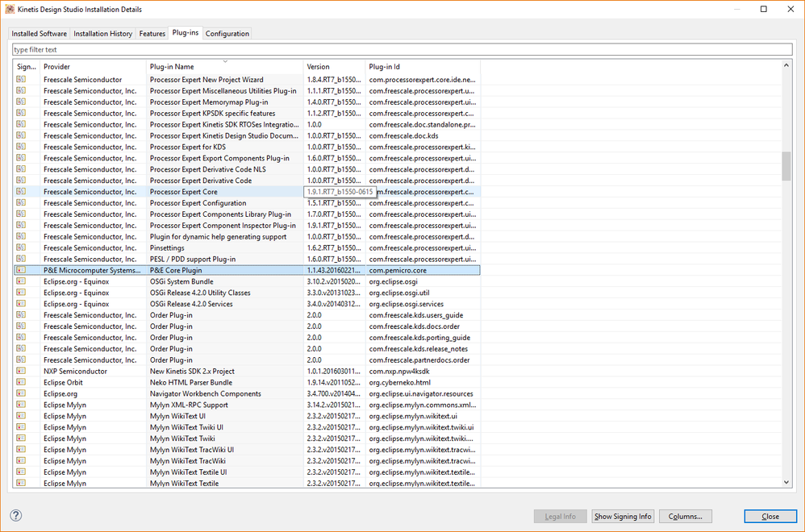Screen dimensions: 805x532
Task: Open the Features tab
Action: pos(152,33)
